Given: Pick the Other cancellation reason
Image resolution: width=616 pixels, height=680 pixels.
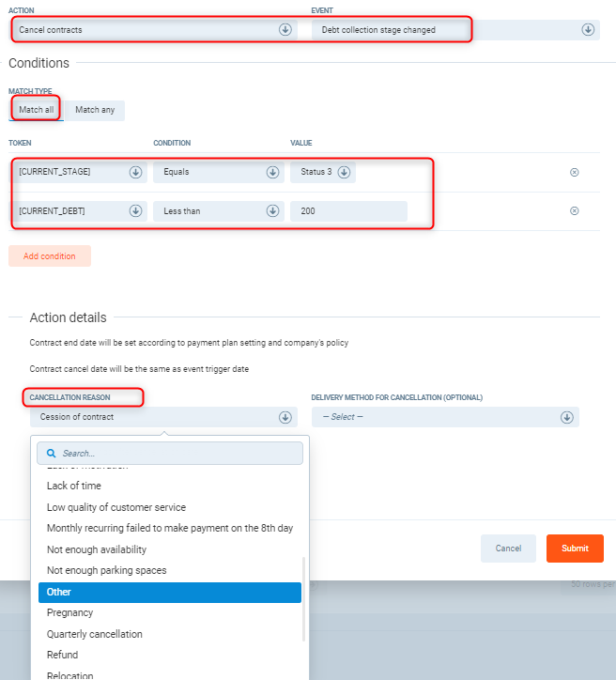Looking at the screenshot, I should tap(59, 592).
